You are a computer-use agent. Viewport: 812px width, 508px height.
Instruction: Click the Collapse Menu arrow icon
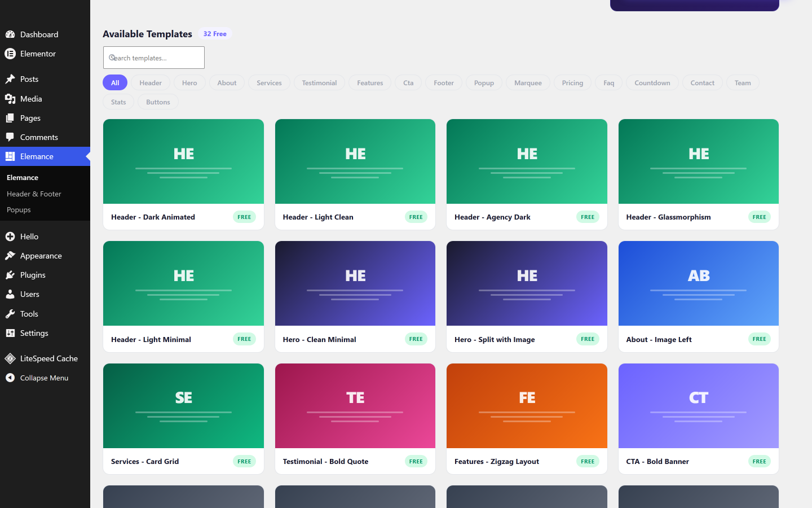(10, 378)
